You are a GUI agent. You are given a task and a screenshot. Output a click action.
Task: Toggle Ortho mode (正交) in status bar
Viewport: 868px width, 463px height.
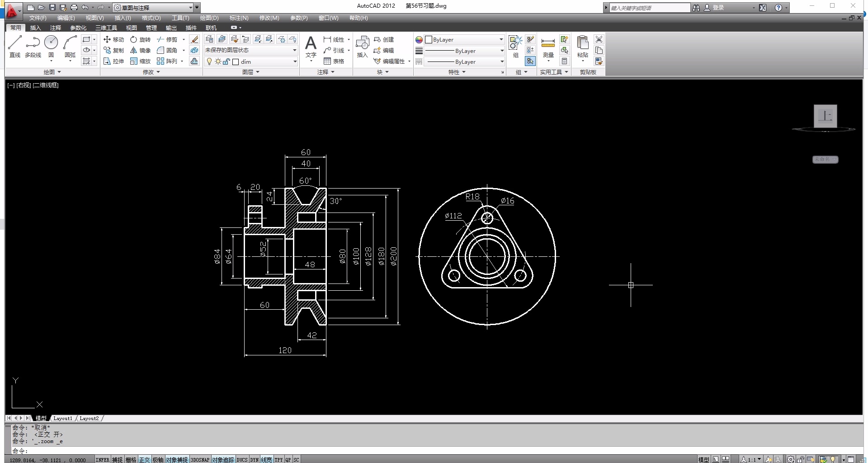(x=144, y=459)
